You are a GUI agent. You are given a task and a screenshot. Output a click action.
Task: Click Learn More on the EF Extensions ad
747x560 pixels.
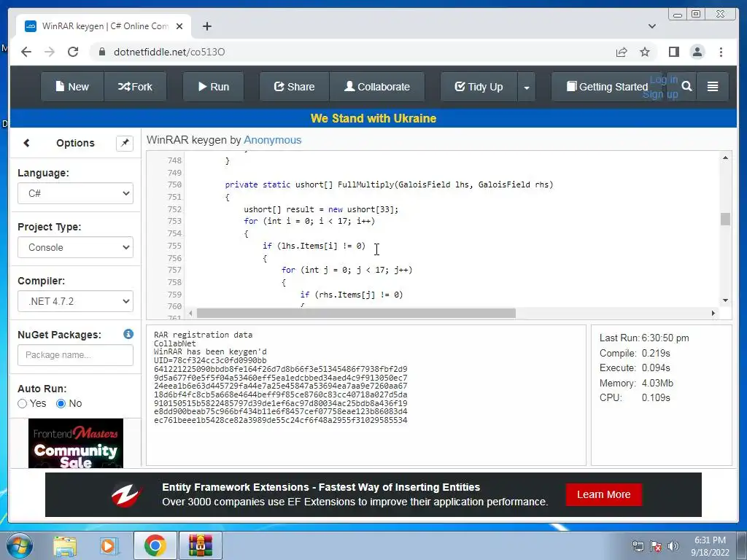603,494
